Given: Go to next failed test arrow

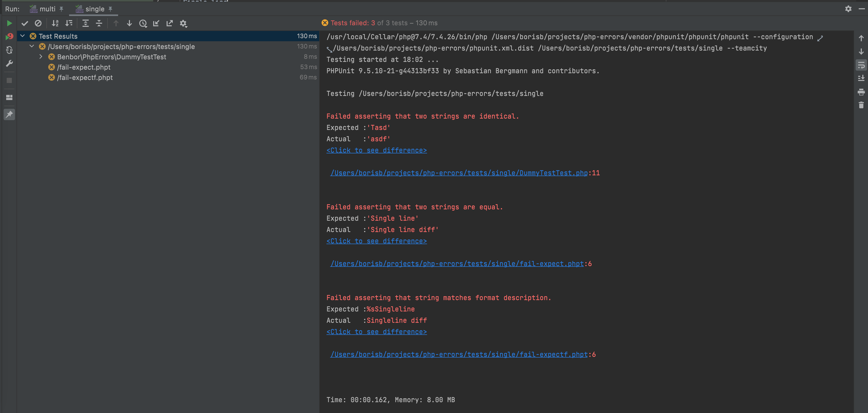Looking at the screenshot, I should [x=129, y=23].
